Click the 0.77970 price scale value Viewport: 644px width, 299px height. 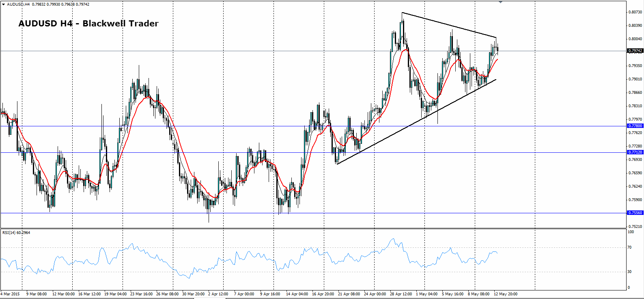[x=635, y=119]
